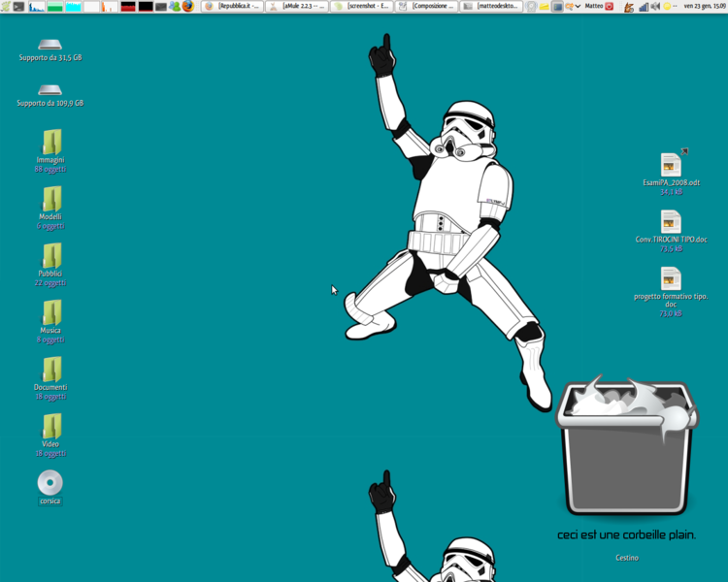The width and height of the screenshot is (728, 582).
Task: Switch to the Repubblica.it window
Action: point(232,6)
